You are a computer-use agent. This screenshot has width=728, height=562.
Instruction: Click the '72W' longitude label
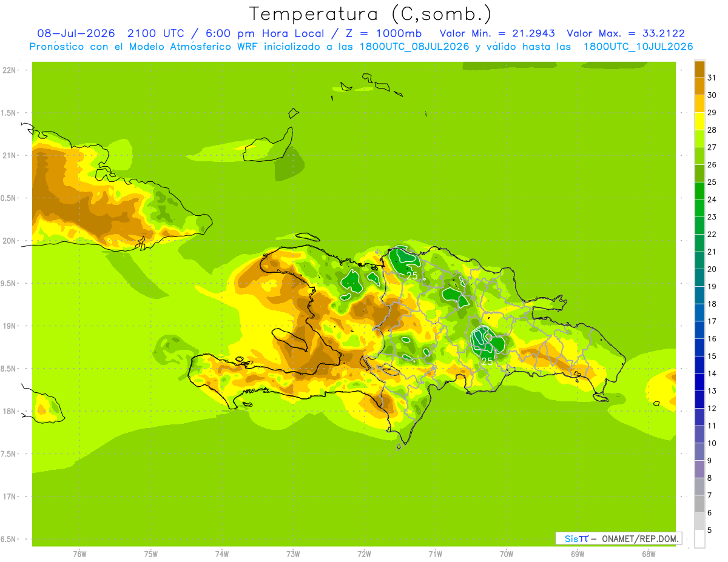click(x=364, y=554)
